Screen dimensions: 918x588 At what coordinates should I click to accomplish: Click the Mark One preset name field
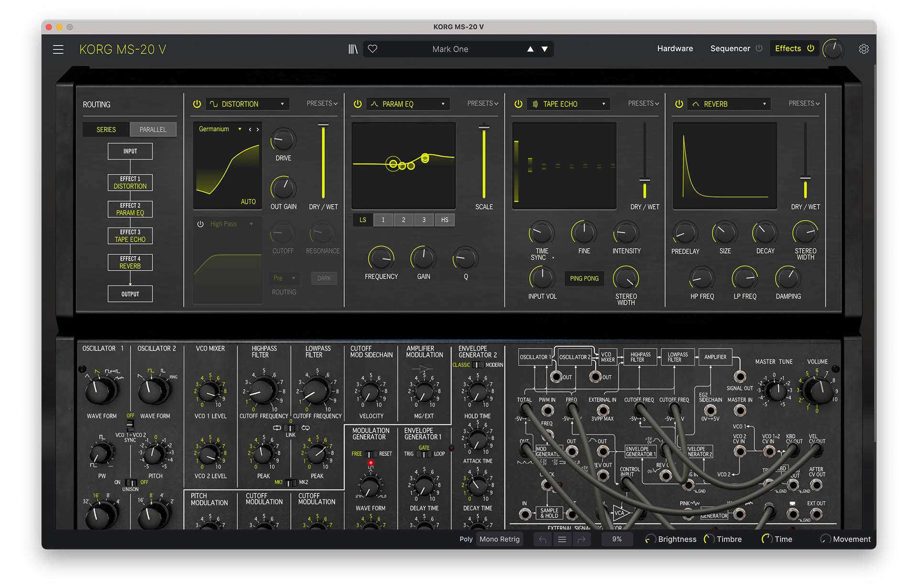(450, 49)
